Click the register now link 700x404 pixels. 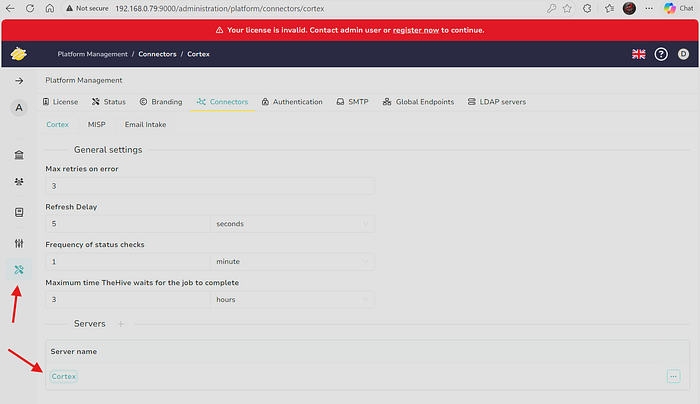pyautogui.click(x=416, y=30)
